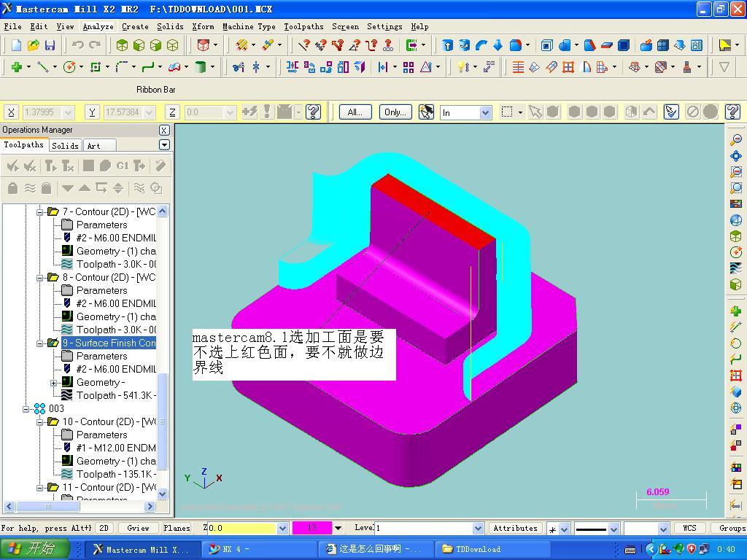Toggle the standard selection cursor button
This screenshot has width=747, height=560.
pos(535,112)
